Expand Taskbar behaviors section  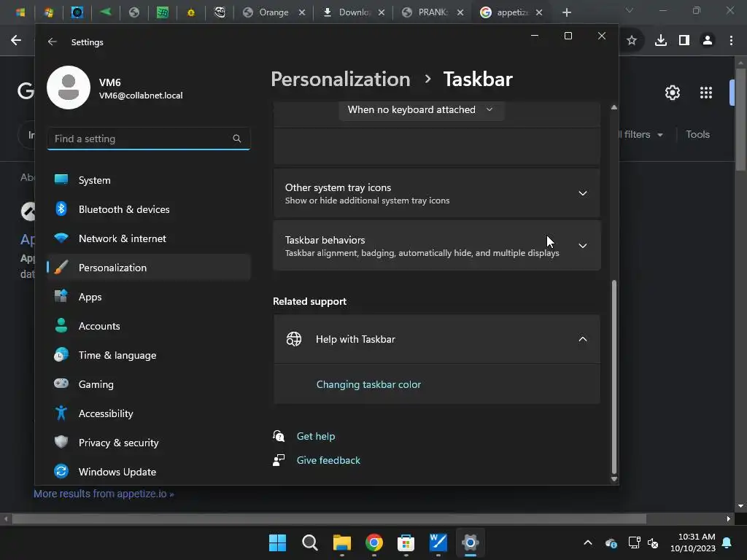(x=437, y=246)
